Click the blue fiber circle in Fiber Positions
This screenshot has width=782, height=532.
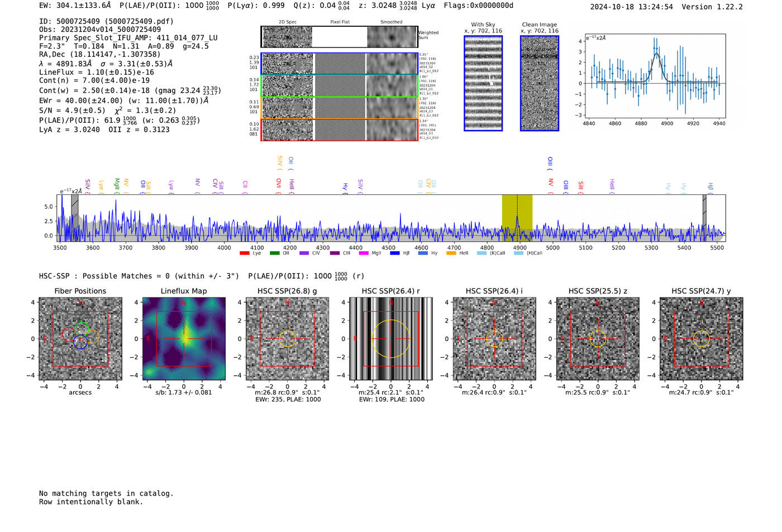[80, 342]
